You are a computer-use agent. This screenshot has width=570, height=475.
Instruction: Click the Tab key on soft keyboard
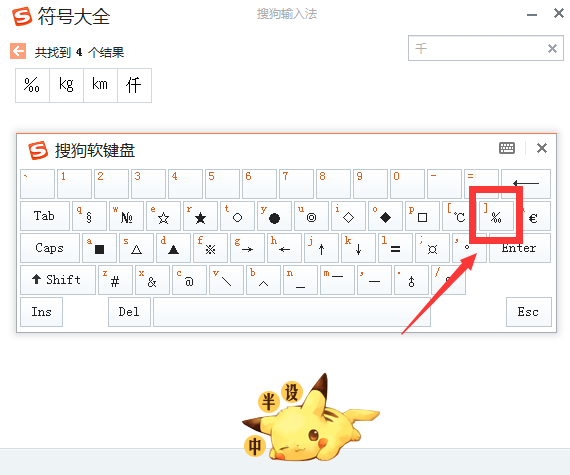45,216
